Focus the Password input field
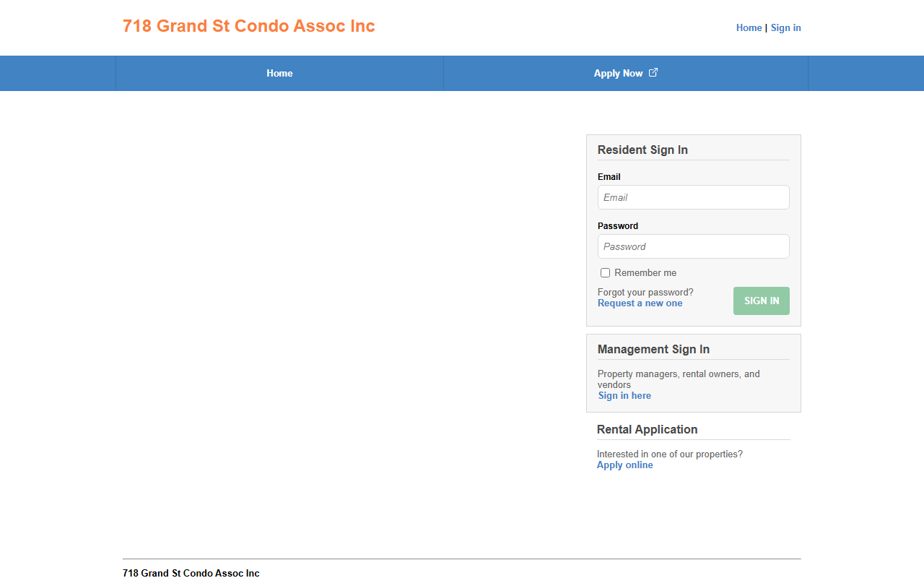The image size is (924, 578). click(693, 246)
